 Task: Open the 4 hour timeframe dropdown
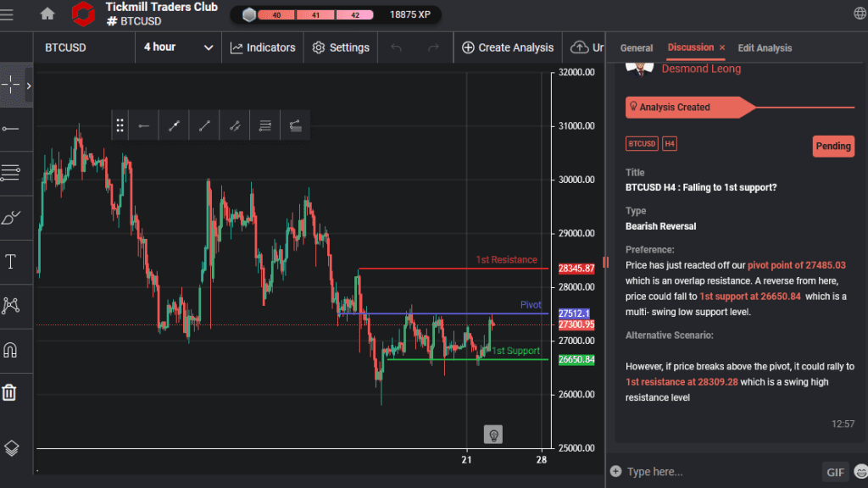pos(178,47)
